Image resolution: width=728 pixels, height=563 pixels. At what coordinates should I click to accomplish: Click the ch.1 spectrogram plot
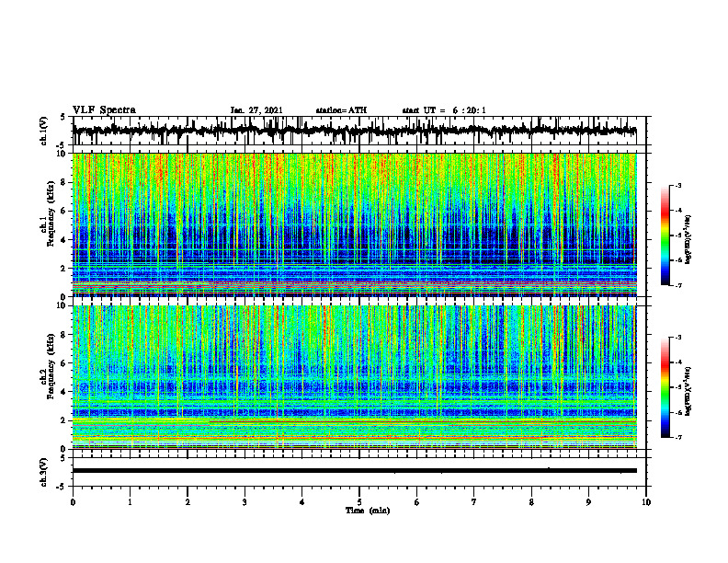coord(355,224)
